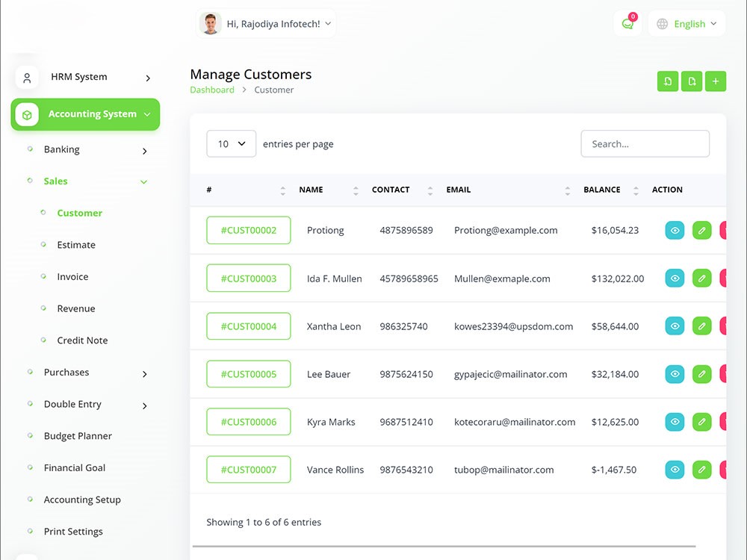The image size is (747, 560).
Task: Click the user profile avatar
Action: [210, 24]
